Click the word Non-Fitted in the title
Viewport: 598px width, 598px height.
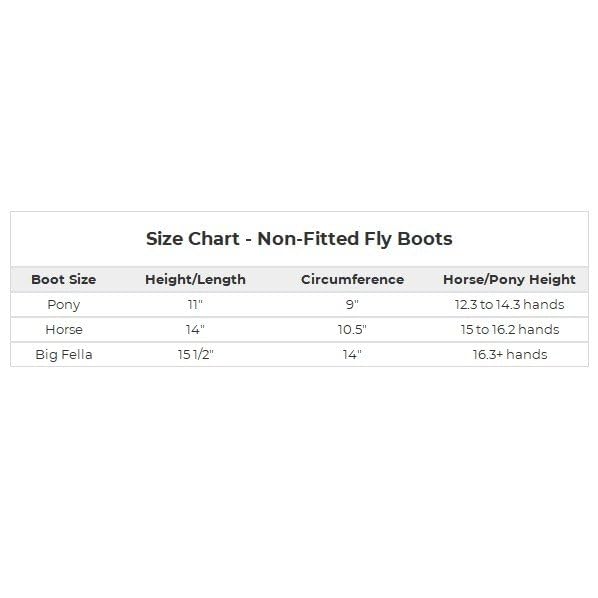pyautogui.click(x=308, y=239)
